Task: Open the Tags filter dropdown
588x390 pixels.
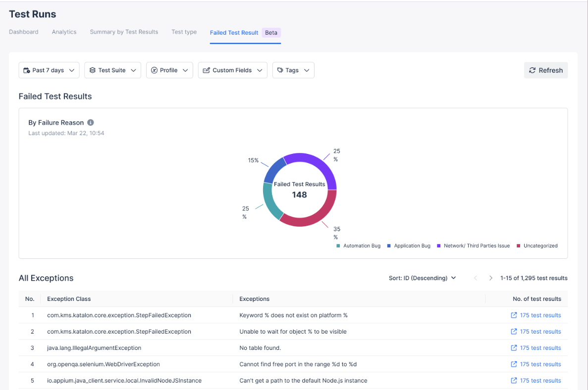Action: click(293, 70)
